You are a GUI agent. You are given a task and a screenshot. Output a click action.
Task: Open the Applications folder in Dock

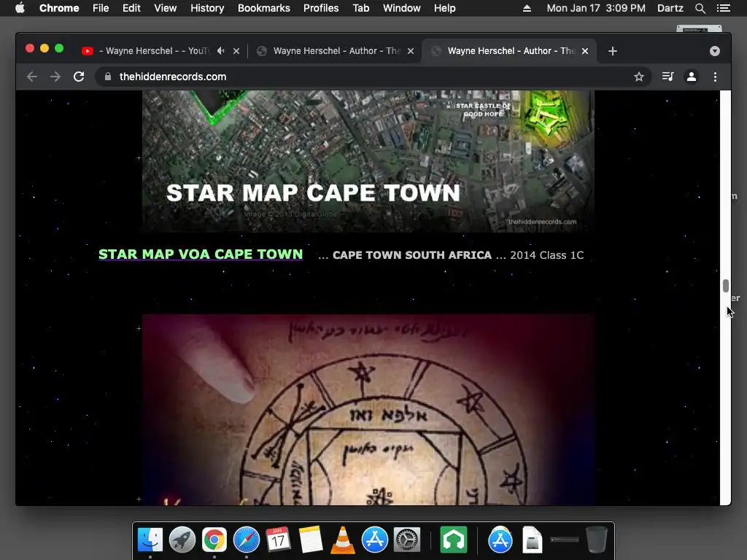[x=500, y=540]
